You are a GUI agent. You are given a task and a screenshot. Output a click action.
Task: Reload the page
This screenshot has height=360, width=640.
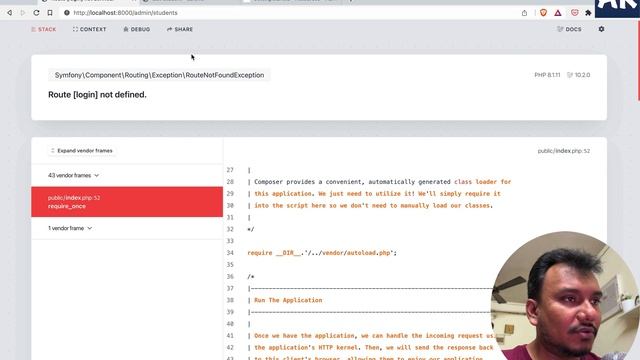[x=36, y=13]
